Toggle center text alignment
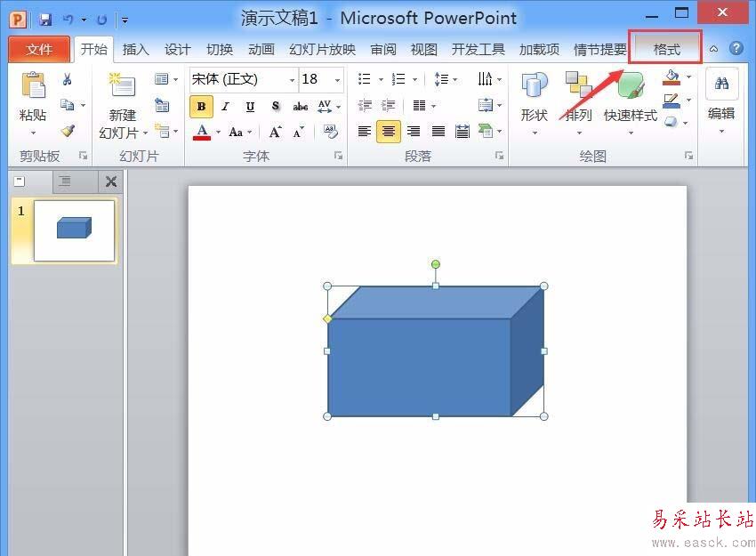This screenshot has width=756, height=556. [x=389, y=131]
